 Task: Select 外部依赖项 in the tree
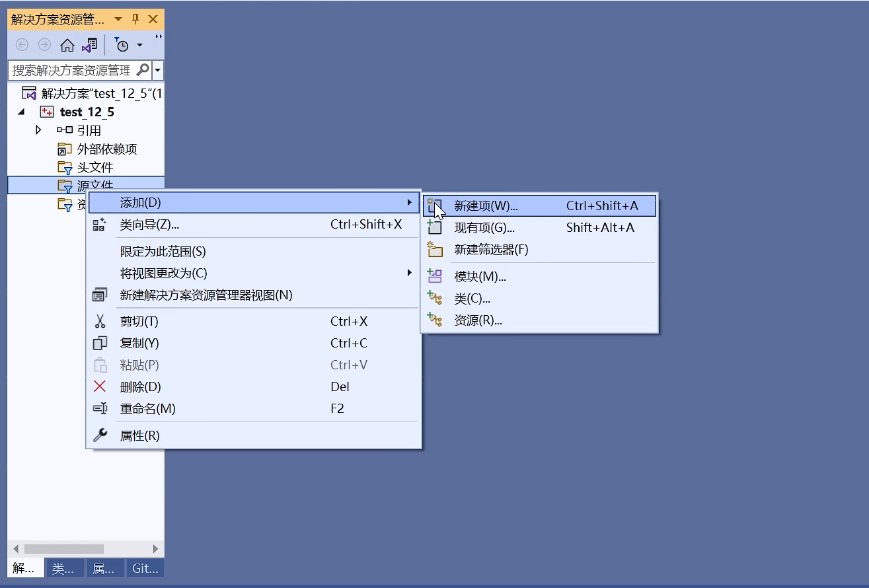pos(107,149)
